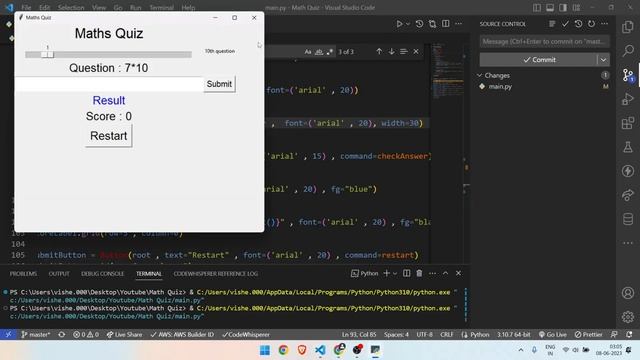Click the answer entry field in Maths Quiz
The image size is (640, 360).
point(109,84)
